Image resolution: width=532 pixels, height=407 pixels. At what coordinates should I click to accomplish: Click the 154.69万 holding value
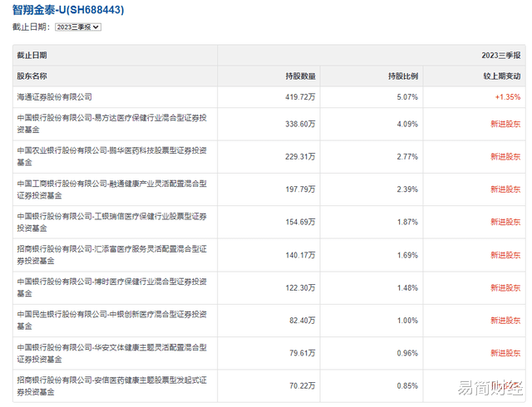[x=300, y=222]
